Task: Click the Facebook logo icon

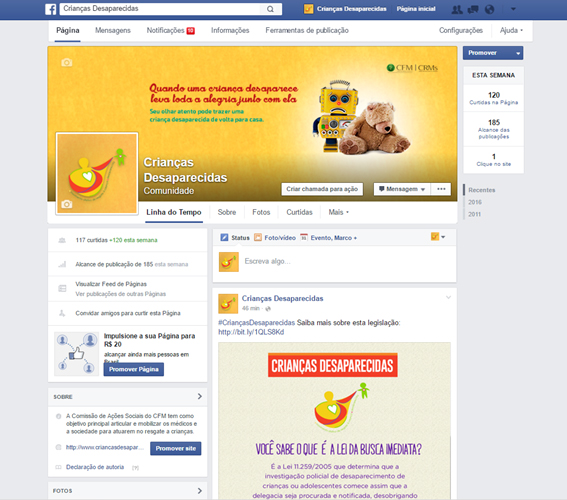Action: click(x=51, y=9)
